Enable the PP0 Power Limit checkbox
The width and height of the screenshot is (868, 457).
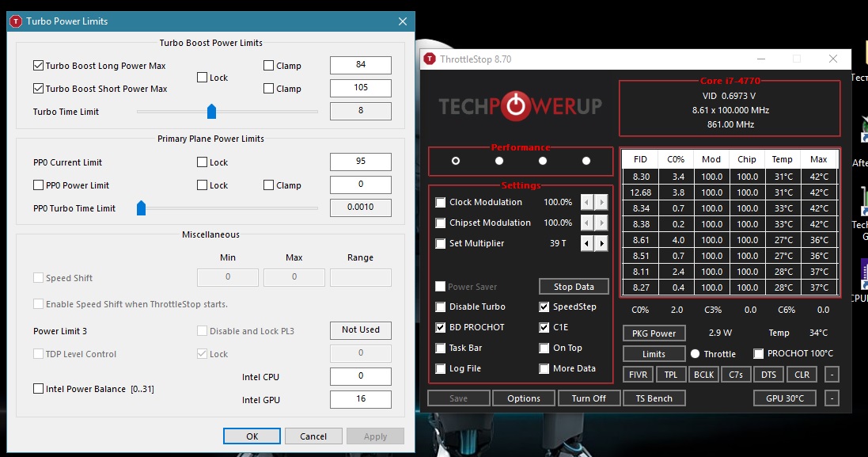[x=38, y=185]
